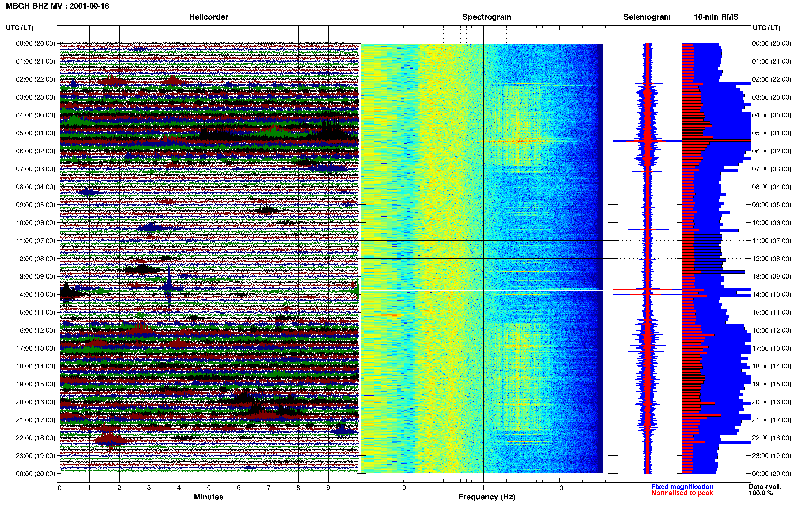Click left time label 21:00 (17:00)
Screen dimensions: 812x508
(36, 420)
